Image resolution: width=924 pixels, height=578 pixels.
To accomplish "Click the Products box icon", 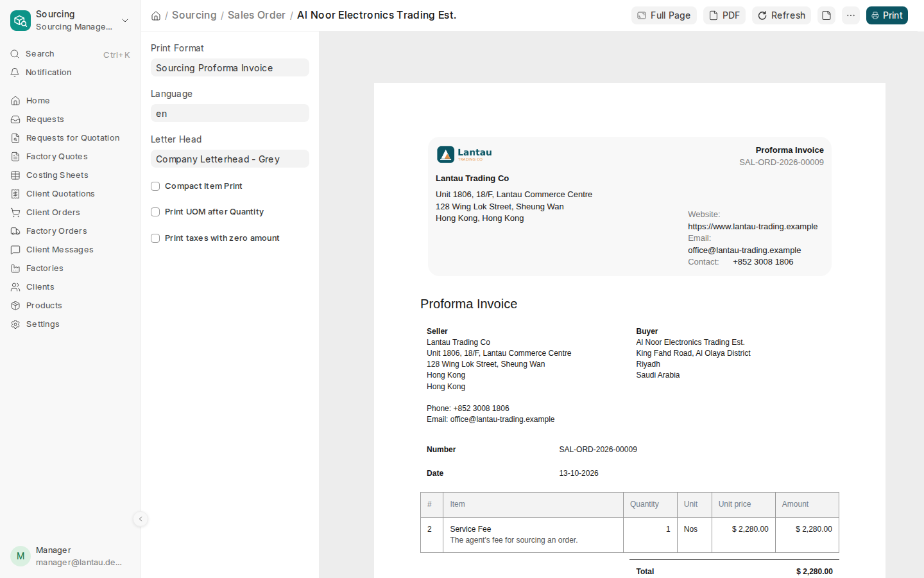I will pos(15,306).
